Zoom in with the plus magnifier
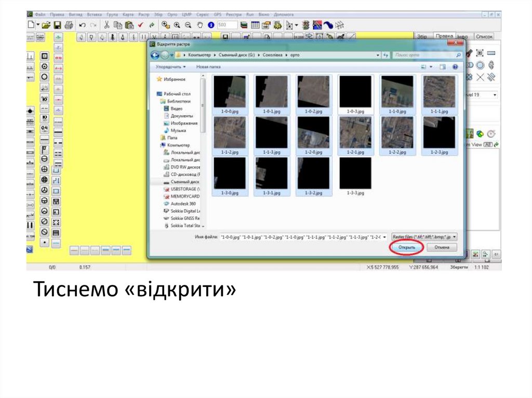This screenshot has width=532, height=398. coord(177,25)
